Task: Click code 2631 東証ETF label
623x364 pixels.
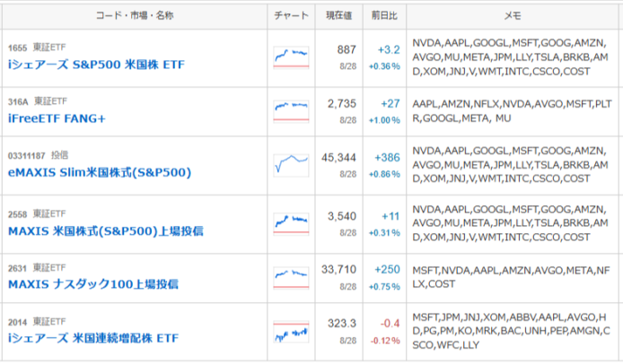Action: coord(37,268)
